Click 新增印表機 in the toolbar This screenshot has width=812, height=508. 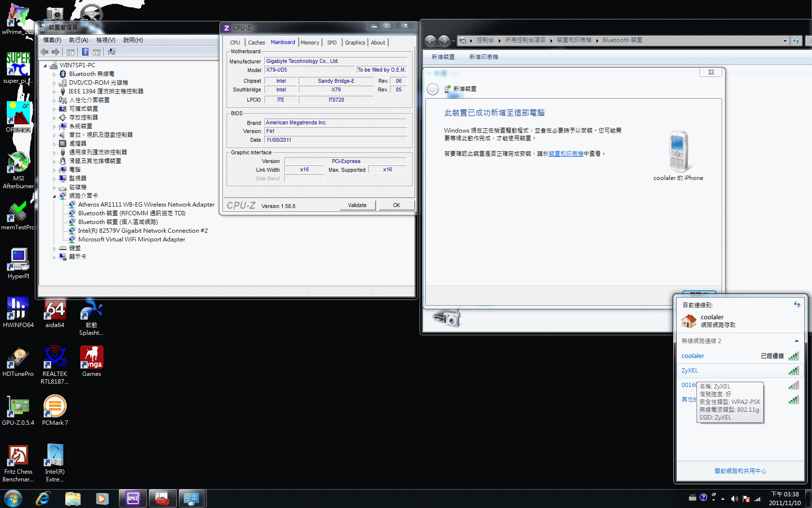click(483, 57)
